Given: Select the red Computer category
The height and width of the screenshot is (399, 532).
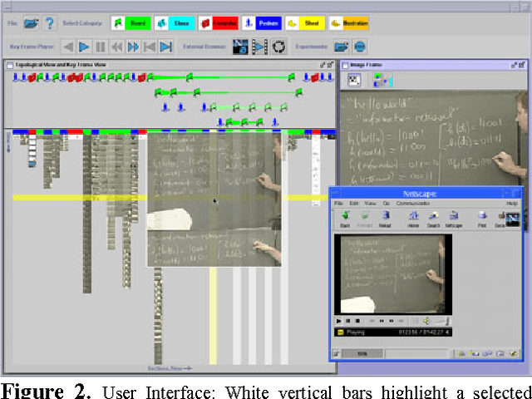Looking at the screenshot, I should point(218,23).
